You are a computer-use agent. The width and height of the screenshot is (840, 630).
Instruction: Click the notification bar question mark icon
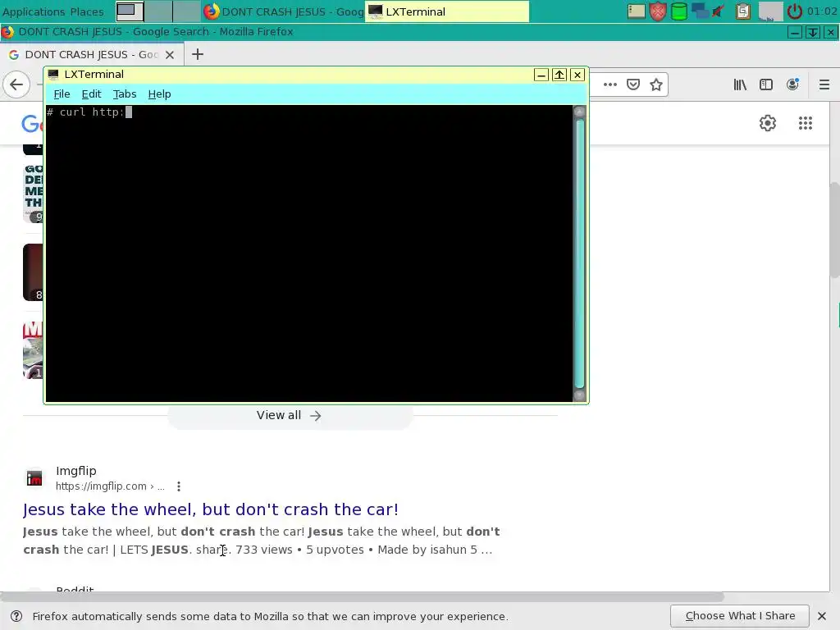tap(16, 616)
